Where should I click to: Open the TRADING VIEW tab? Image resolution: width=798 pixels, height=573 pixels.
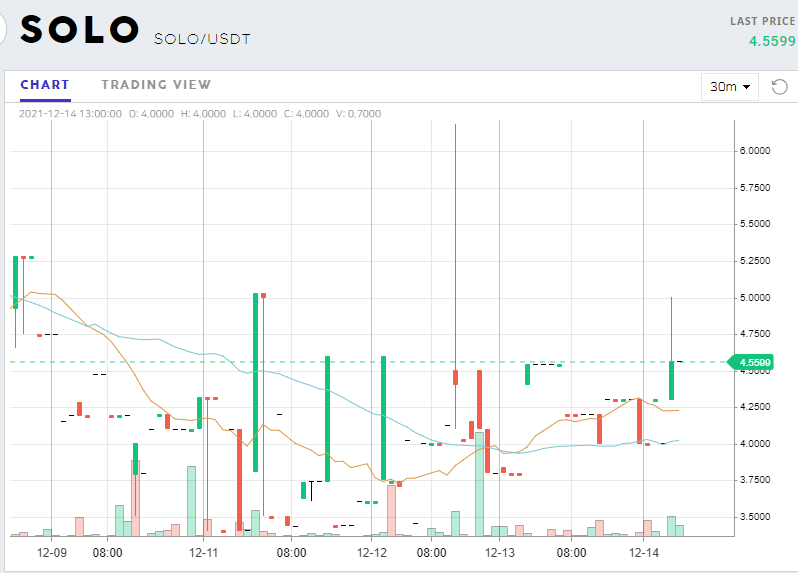coord(156,85)
